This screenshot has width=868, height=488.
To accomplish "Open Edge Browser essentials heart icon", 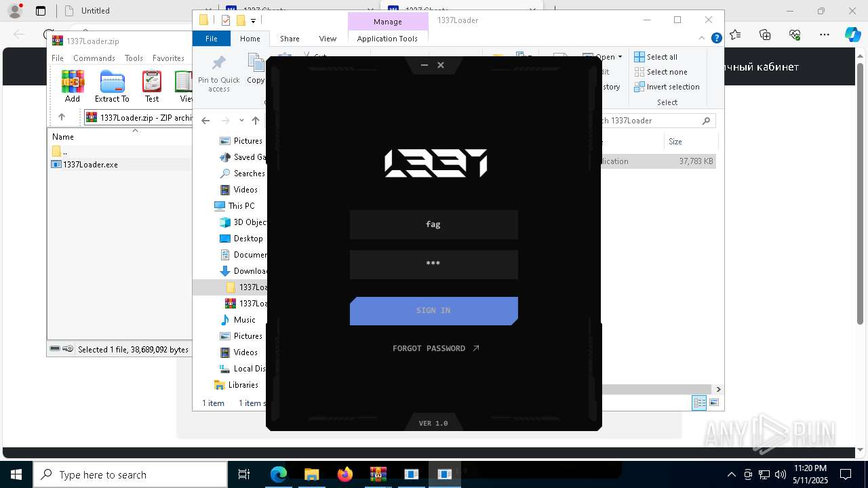I will (795, 35).
